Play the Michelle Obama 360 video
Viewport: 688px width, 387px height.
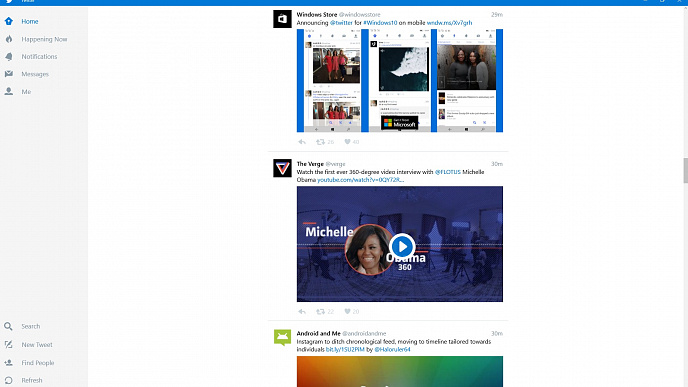click(402, 246)
